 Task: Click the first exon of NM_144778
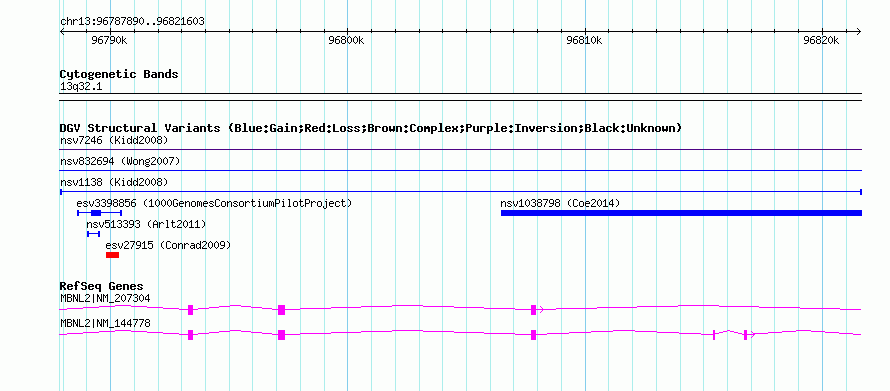[x=191, y=335]
